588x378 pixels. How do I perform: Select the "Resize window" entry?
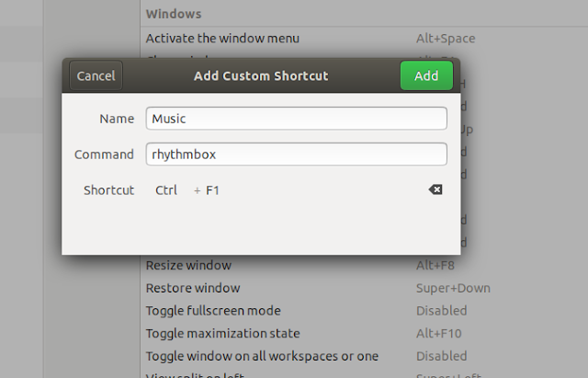[x=188, y=266]
